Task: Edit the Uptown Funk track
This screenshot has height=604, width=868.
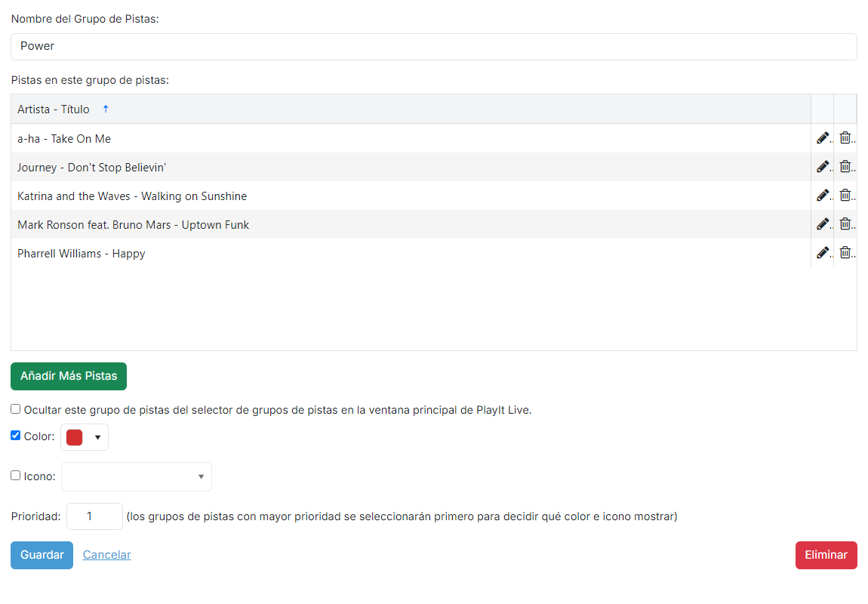Action: (x=823, y=224)
